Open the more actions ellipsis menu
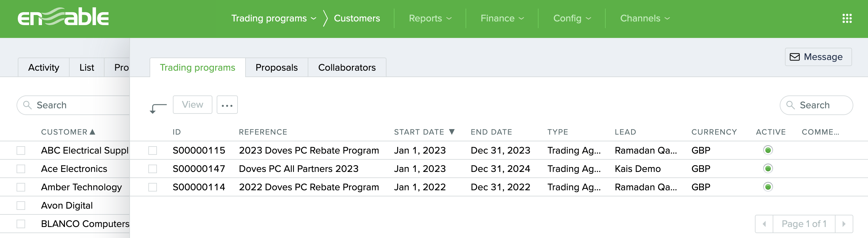 [227, 105]
